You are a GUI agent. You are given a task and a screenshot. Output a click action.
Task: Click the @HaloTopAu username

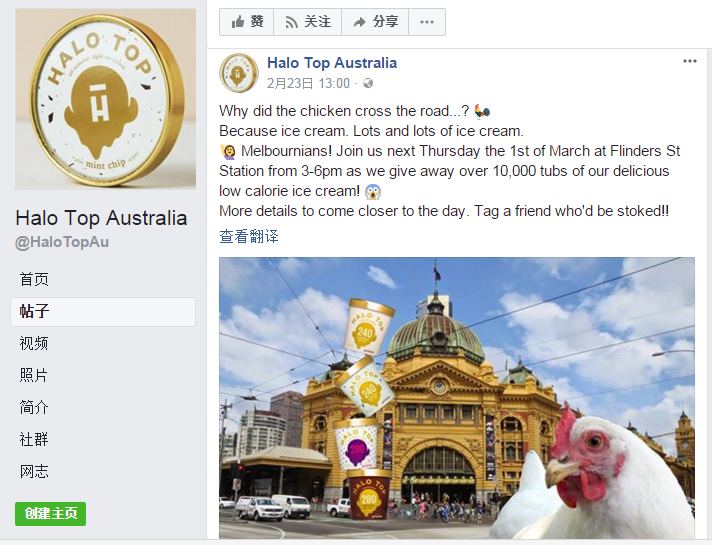(x=62, y=242)
